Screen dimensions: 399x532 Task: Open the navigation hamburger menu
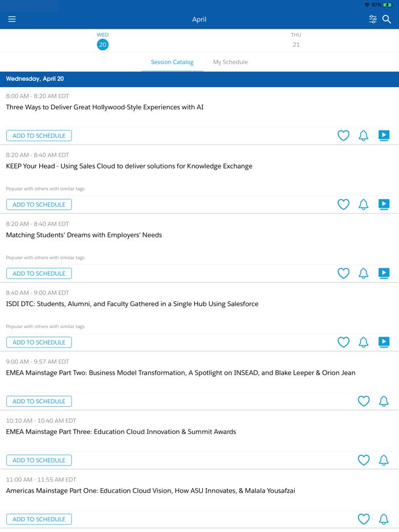tap(12, 19)
